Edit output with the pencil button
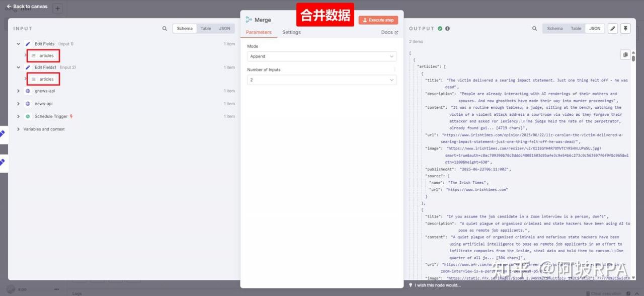 tap(612, 29)
